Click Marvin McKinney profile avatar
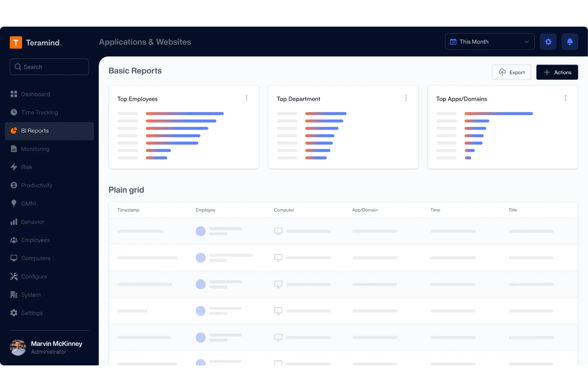Screen dimensions: 588x392 [18, 347]
